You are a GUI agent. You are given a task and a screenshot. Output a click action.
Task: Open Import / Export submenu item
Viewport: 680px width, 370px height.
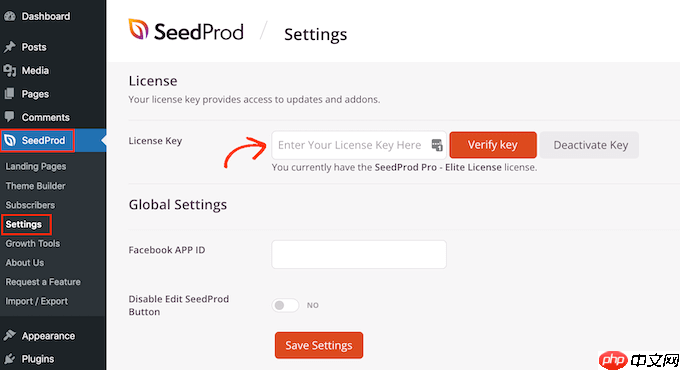[37, 301]
